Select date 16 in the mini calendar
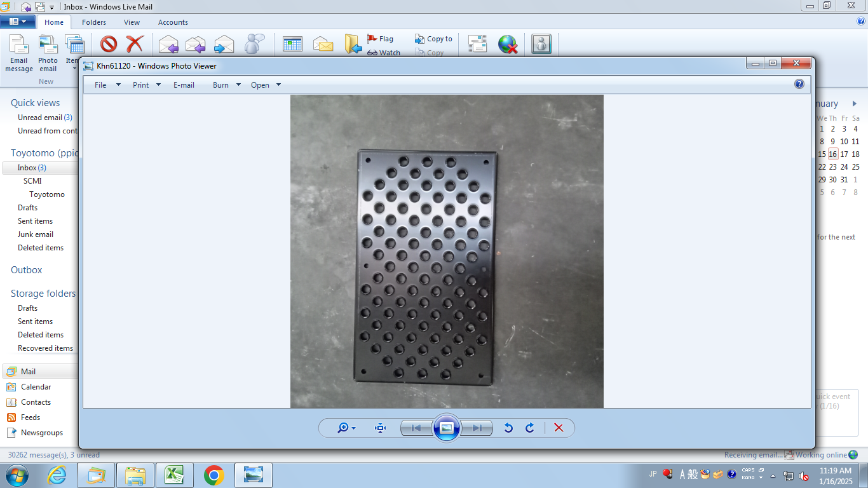Image resolution: width=868 pixels, height=488 pixels. click(x=832, y=154)
